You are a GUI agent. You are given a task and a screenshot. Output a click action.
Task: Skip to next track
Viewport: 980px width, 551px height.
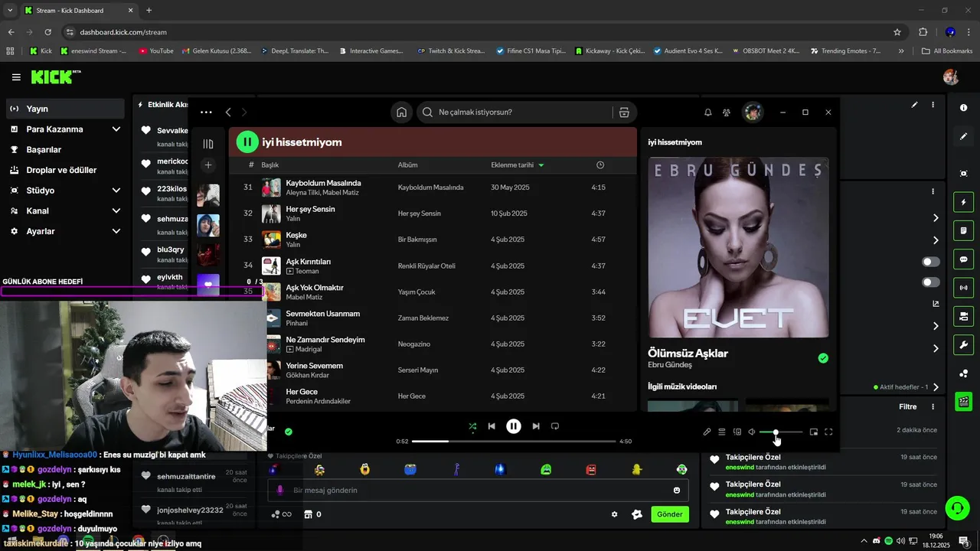(536, 426)
